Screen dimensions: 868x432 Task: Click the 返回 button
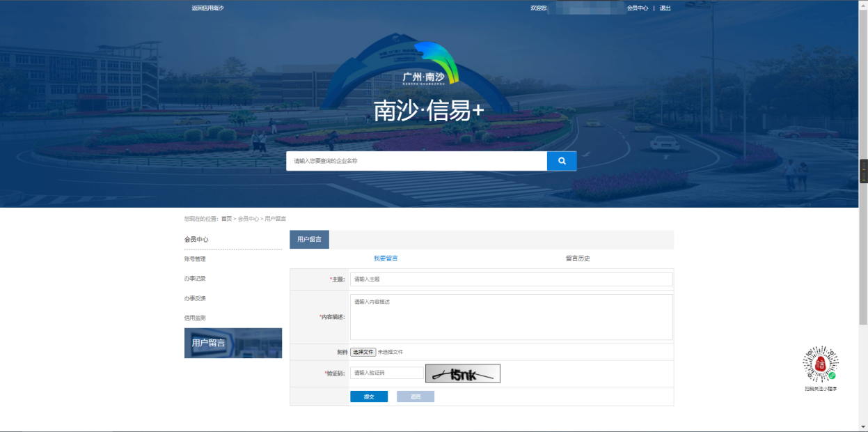[416, 396]
